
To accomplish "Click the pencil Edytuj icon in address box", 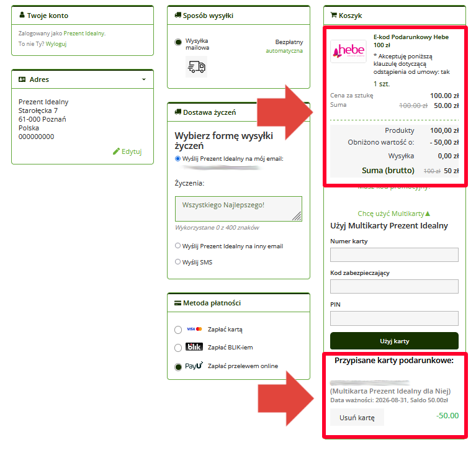I will point(116,151).
